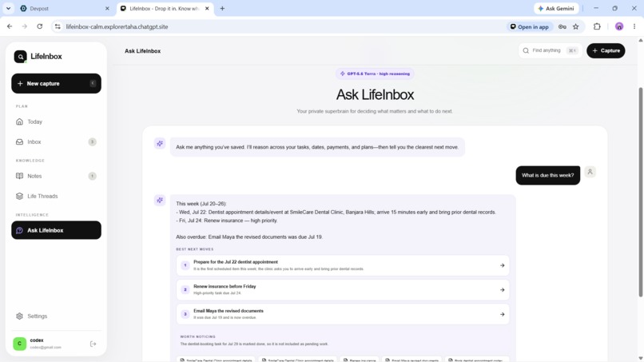Image resolution: width=644 pixels, height=362 pixels.
Task: Click the codex account name
Action: click(37, 340)
